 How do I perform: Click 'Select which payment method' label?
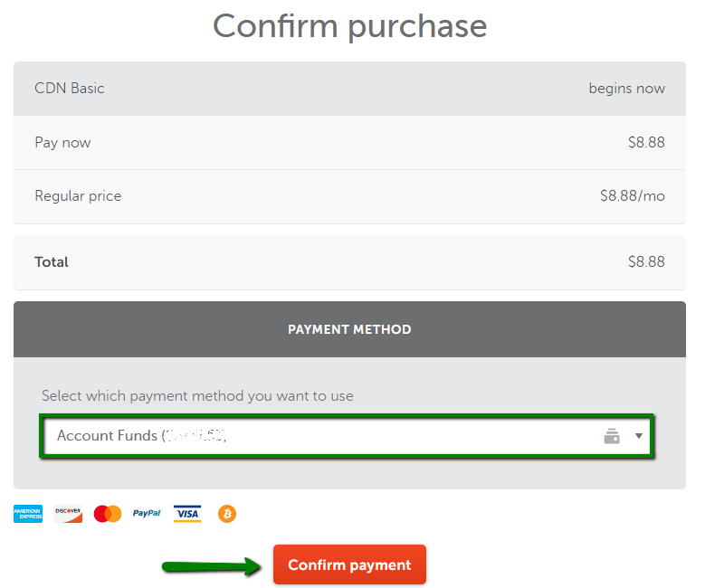point(197,395)
